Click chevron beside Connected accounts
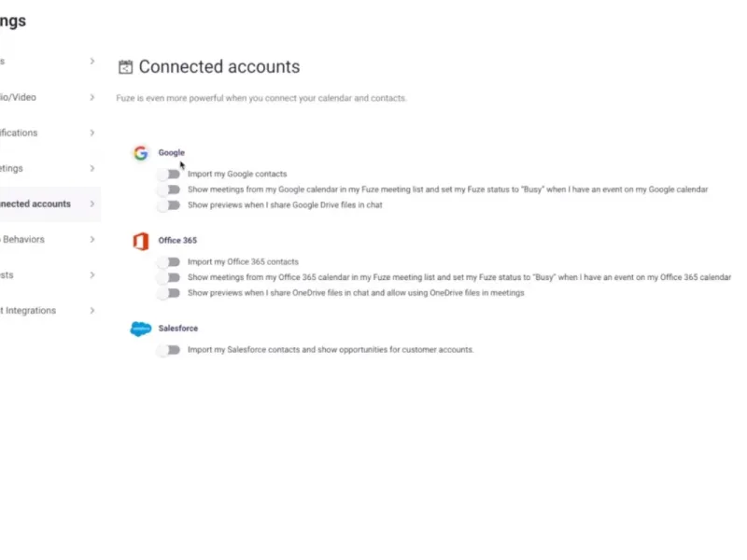The width and height of the screenshot is (747, 560). tap(92, 203)
